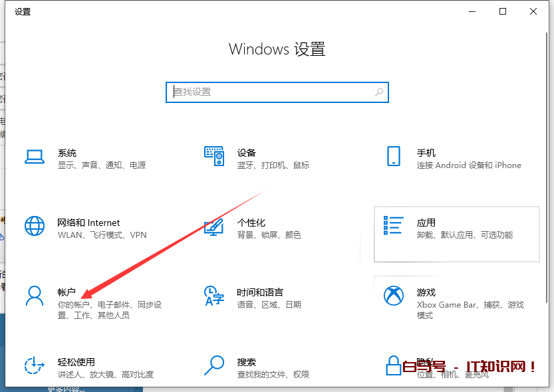Click the 游戏 Xbox icon

[x=394, y=296]
